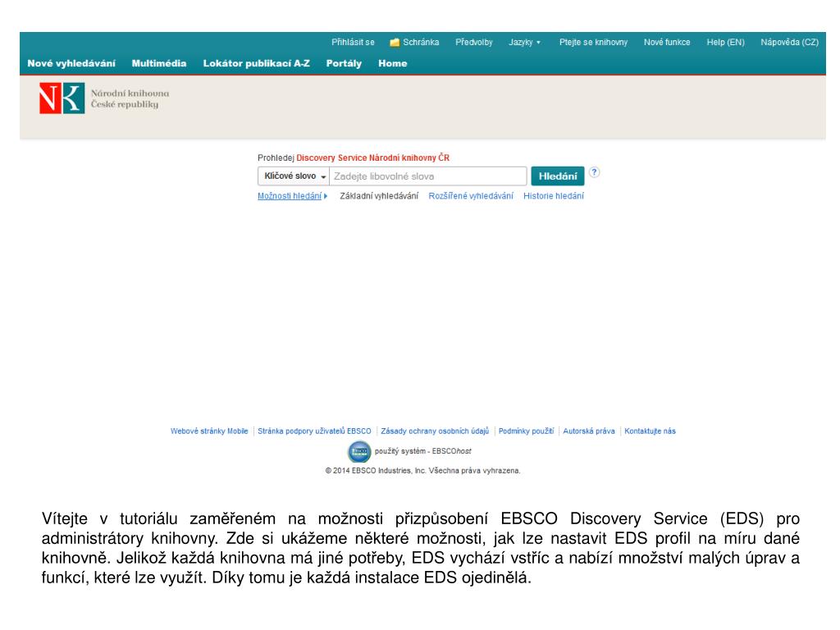Open the Webové stránky Mobile footer link
The image size is (840, 630).
point(209,431)
